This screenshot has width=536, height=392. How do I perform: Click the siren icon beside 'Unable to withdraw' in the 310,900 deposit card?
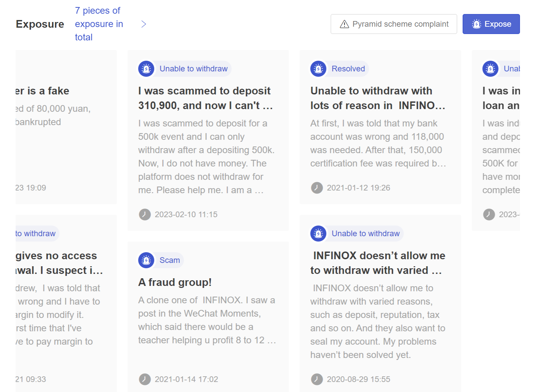(x=146, y=69)
